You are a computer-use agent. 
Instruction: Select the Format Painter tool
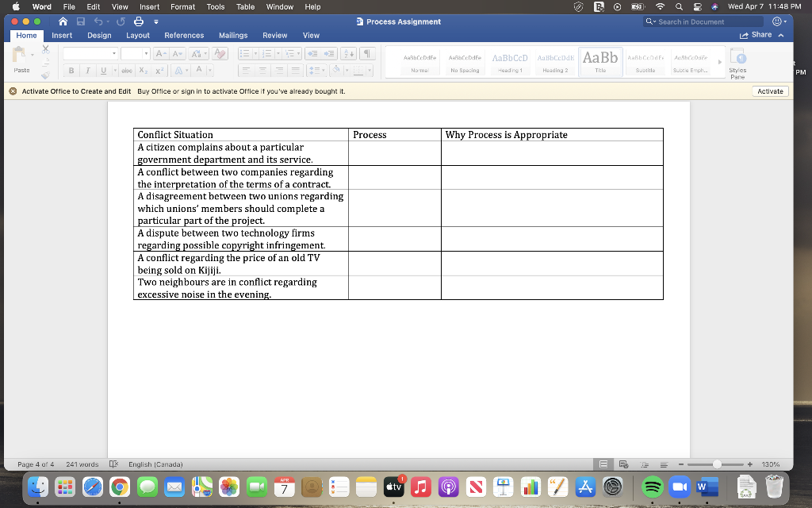click(45, 74)
